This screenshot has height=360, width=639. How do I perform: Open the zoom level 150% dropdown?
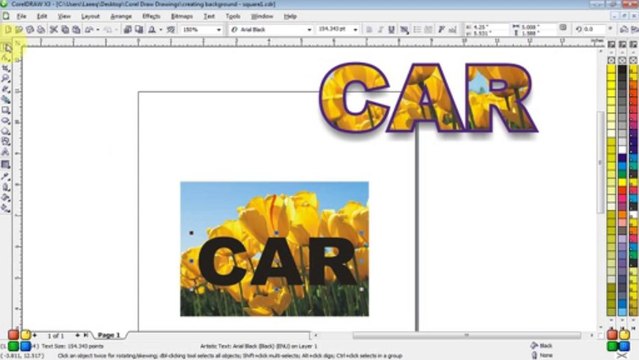tap(218, 30)
